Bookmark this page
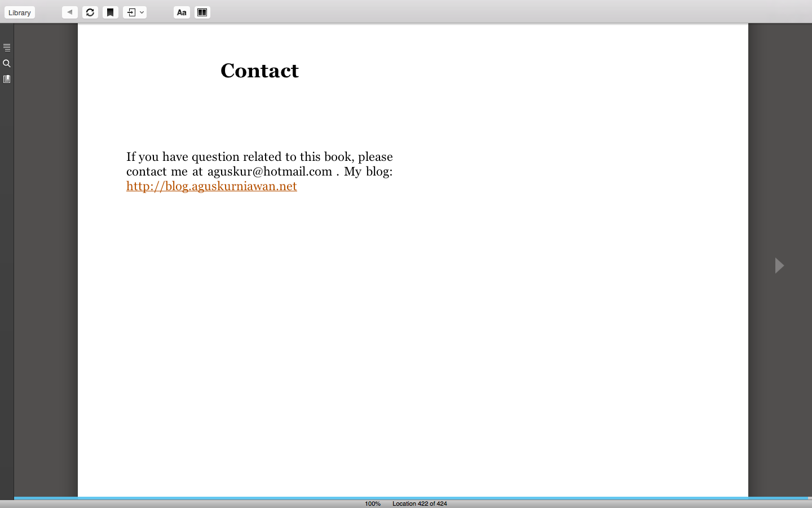 [111, 12]
